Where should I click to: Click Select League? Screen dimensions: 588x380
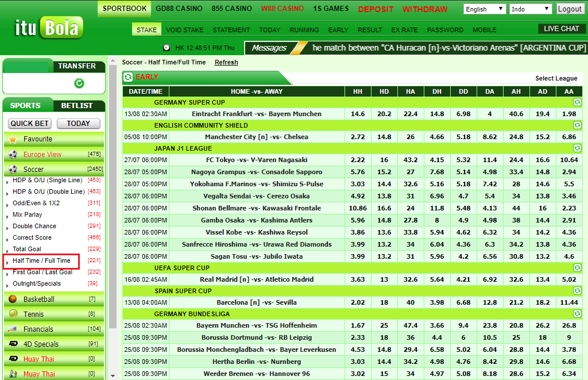point(556,78)
